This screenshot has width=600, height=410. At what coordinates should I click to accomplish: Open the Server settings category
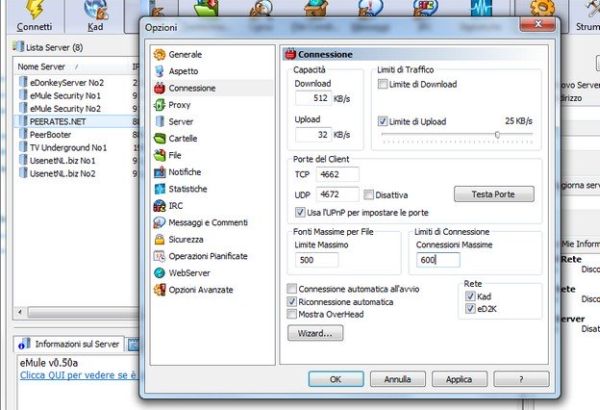tap(174, 122)
